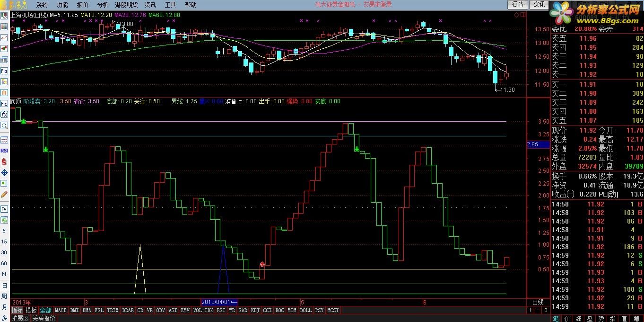This screenshot has height=322, width=644.
Task: Switch indicator to VOL-TDX
Action: [x=203, y=310]
